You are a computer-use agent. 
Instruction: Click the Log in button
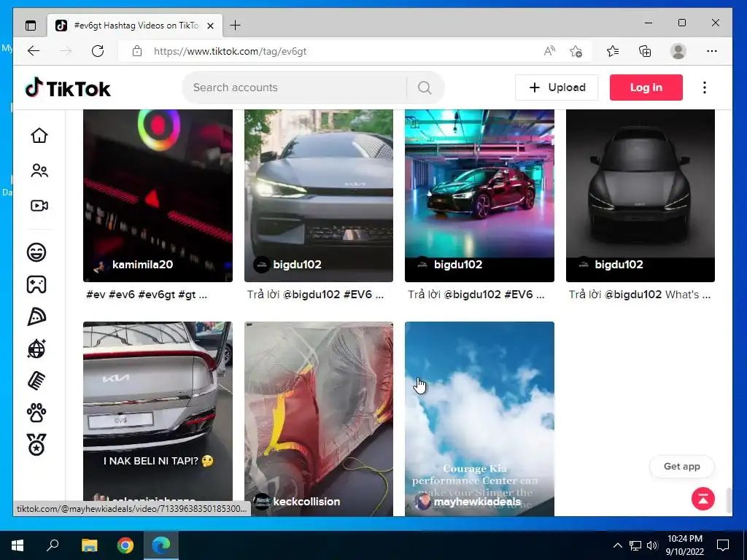[646, 87]
